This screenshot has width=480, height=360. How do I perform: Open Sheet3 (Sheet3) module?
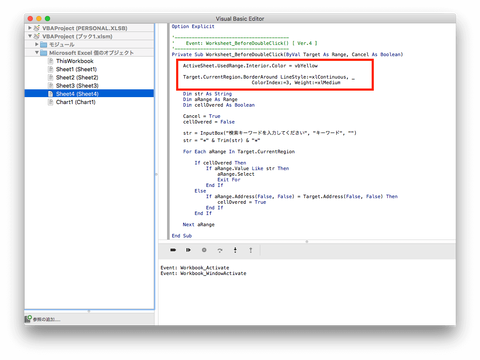point(77,86)
